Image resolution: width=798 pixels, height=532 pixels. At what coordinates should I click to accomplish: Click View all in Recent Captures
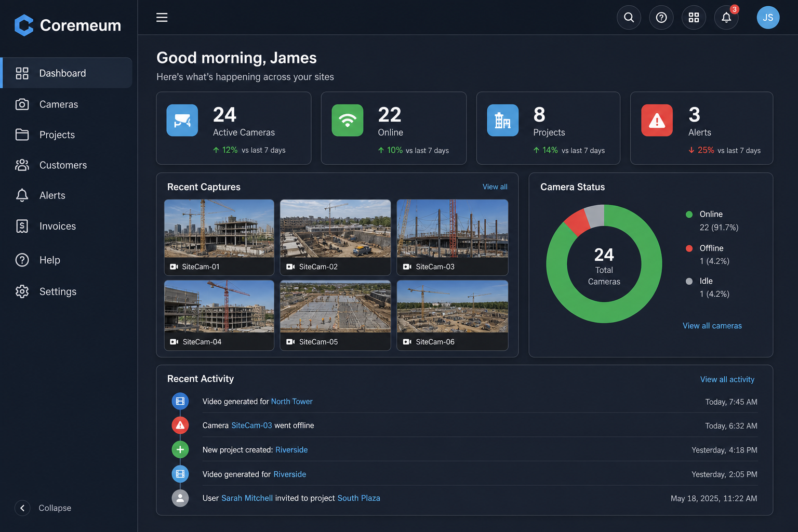(495, 187)
